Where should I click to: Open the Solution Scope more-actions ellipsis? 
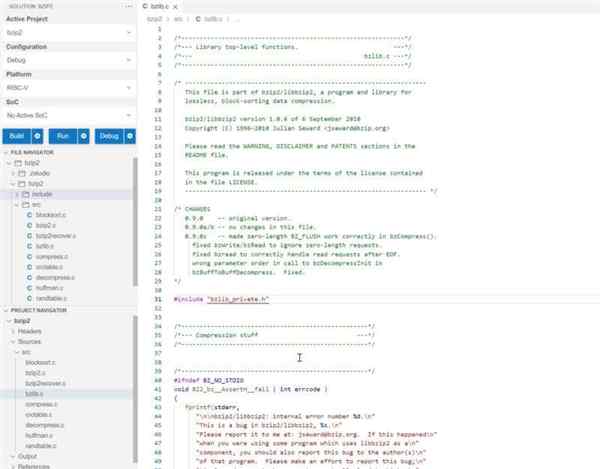tap(128, 6)
